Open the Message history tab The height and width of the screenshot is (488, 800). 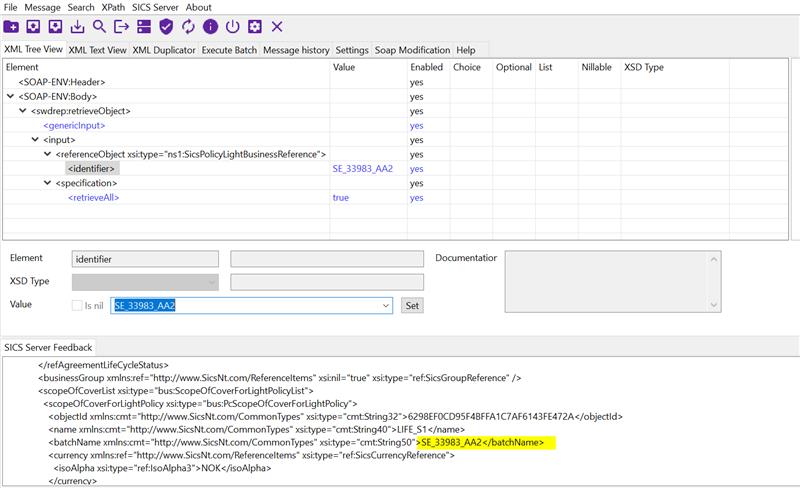296,50
